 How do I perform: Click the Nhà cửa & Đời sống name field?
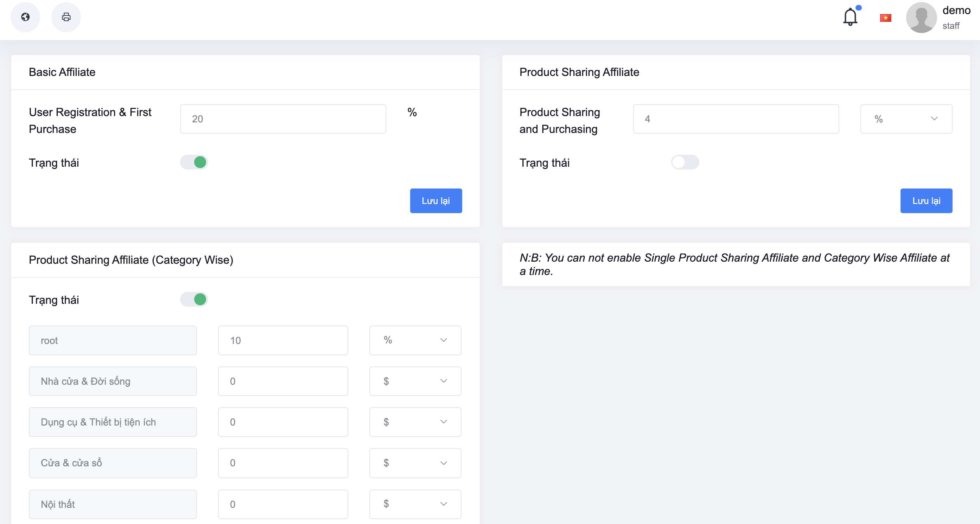pos(113,381)
